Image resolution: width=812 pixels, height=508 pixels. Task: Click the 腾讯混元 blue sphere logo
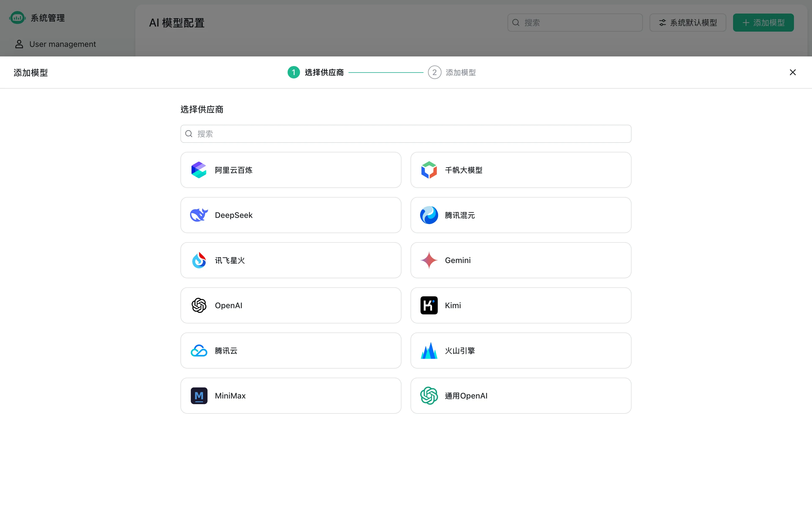[429, 215]
